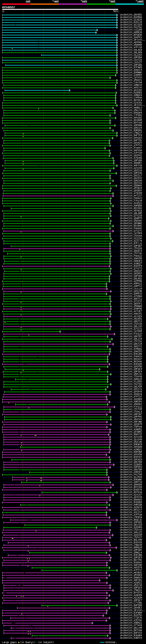
Task: Click the cyan alignment bar for UniRef100_C0Z2R9
Action: (50, 30)
